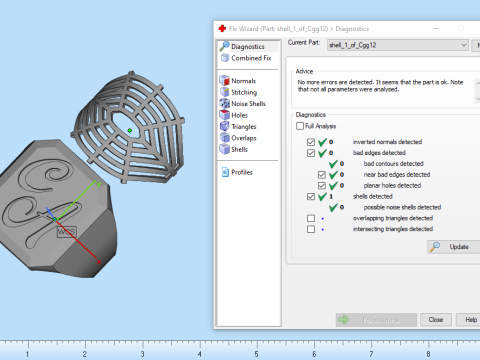Uncheck inverted normals detected checkbox

311,142
